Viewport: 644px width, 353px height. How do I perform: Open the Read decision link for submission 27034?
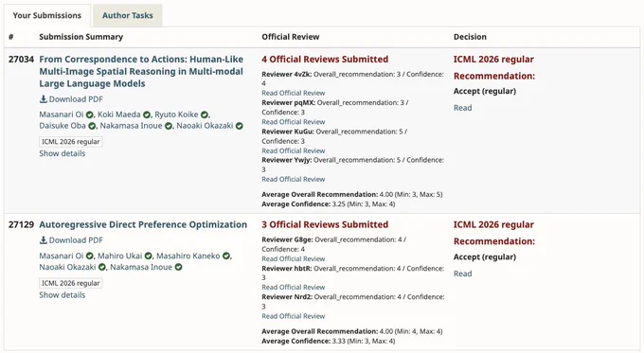click(x=462, y=108)
